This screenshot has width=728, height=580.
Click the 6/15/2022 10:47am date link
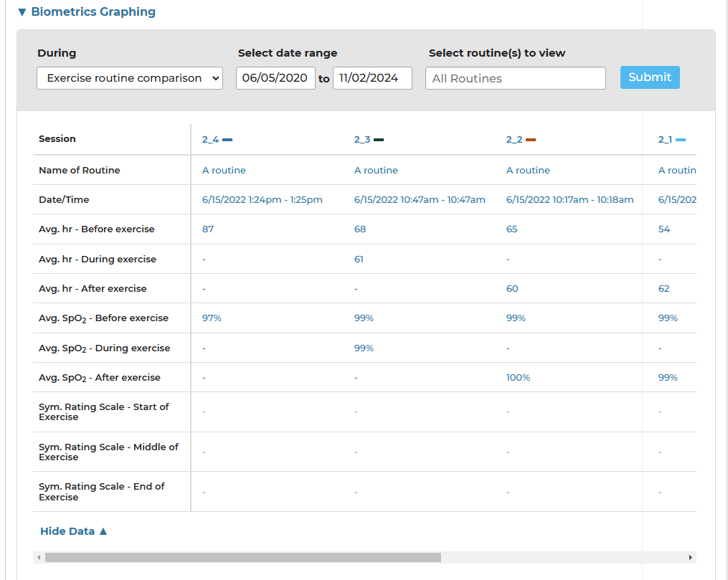[x=420, y=200]
